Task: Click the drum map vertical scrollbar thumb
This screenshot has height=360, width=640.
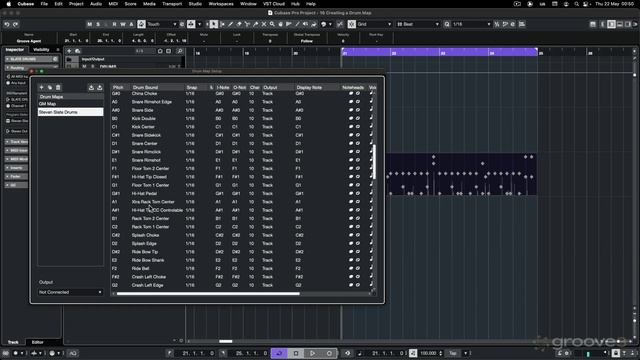Action: 374,162
